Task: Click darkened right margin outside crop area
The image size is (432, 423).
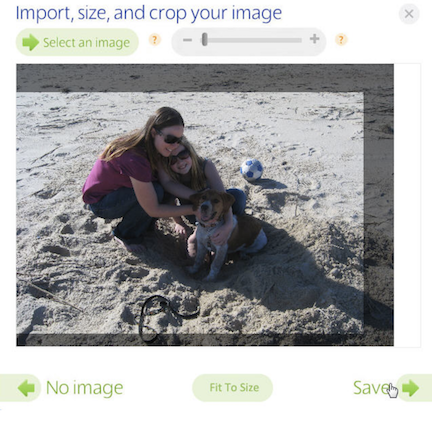Action: pos(379,213)
